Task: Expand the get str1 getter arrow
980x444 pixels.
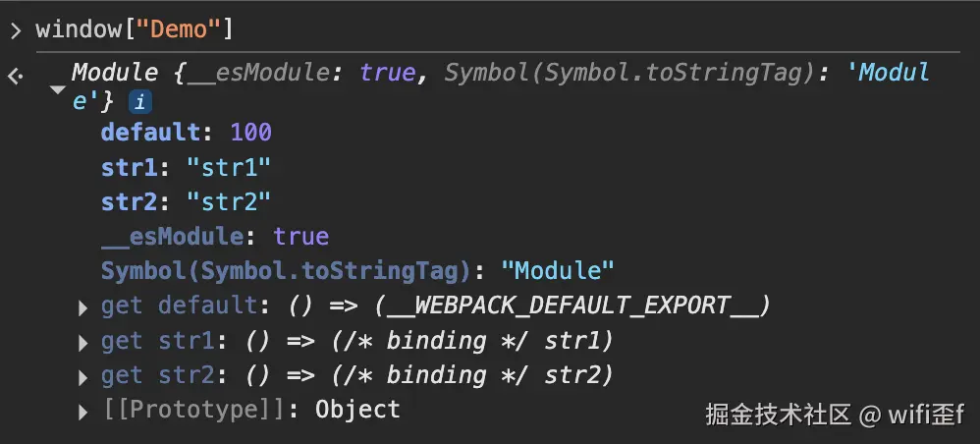Action: (83, 343)
